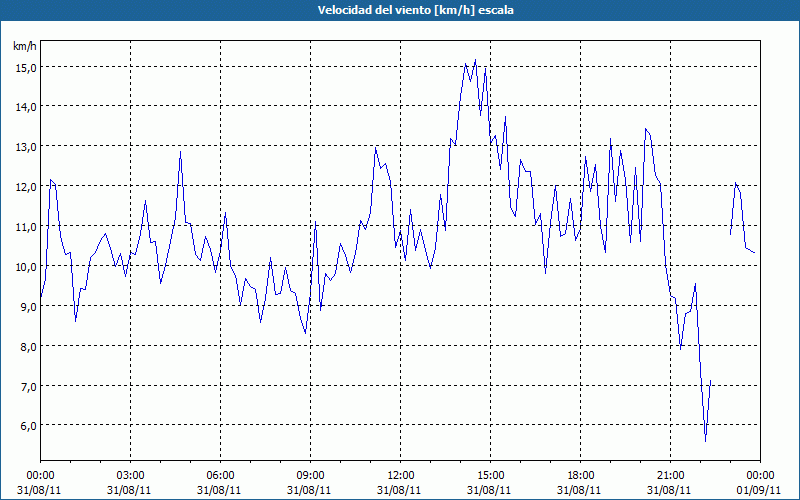Click the chart title 'Velocidad del viento [km/h] escala'
The image size is (800, 500).
[x=415, y=10]
